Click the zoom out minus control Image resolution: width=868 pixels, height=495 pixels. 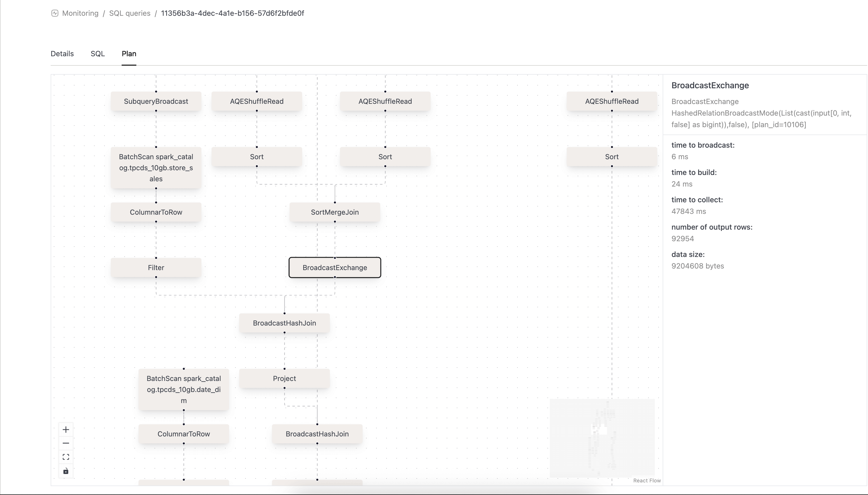pos(66,443)
